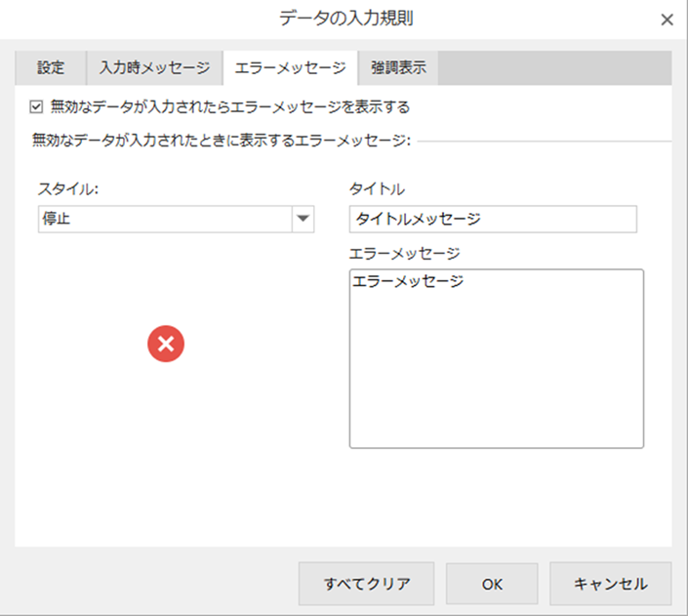Focus the タイトル text input field
Viewport: 688px width, 616px height.
(x=492, y=219)
